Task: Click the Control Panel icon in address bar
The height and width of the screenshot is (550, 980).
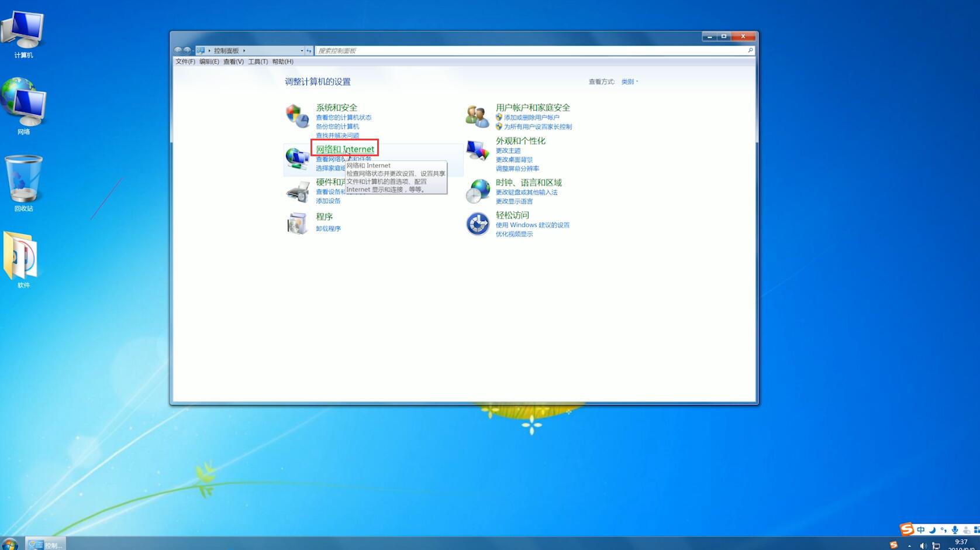Action: (201, 50)
